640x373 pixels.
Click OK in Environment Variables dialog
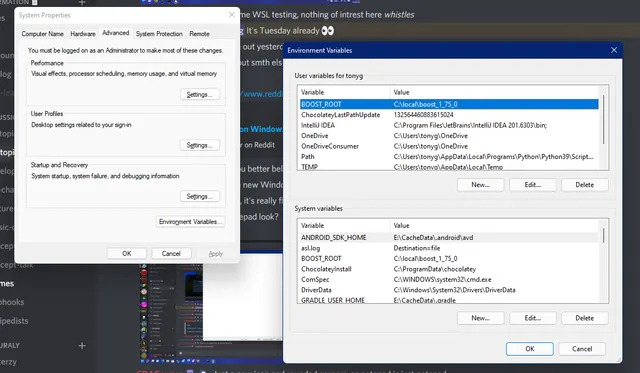pyautogui.click(x=529, y=349)
